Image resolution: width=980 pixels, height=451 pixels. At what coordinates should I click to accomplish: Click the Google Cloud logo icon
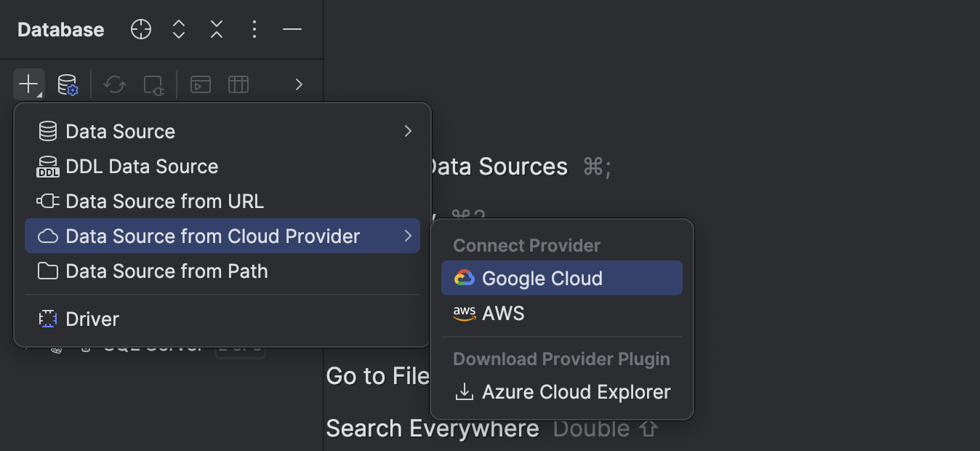464,278
